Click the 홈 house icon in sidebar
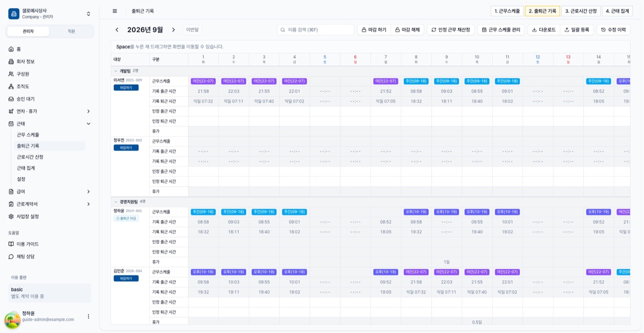 [x=11, y=49]
